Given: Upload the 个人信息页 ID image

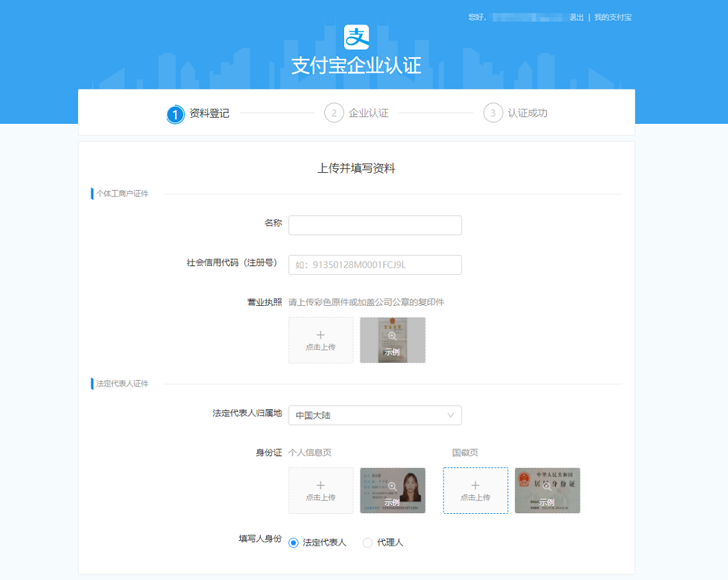Looking at the screenshot, I should click(321, 491).
